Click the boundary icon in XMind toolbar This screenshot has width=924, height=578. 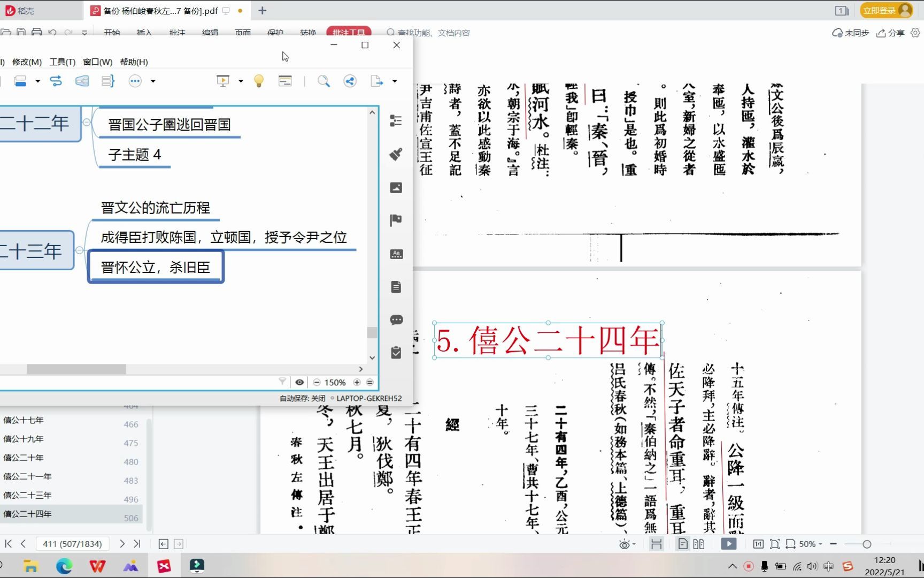tap(82, 81)
